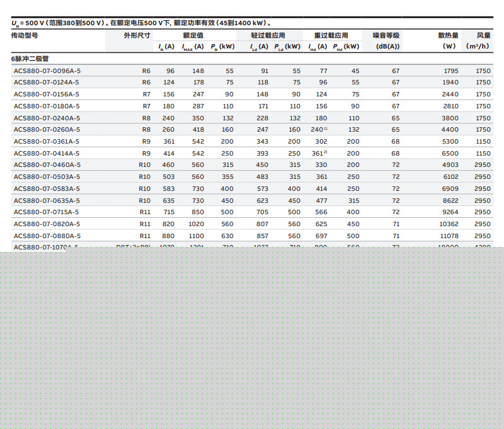Click heat dissipation value 5300
504x429 pixels.
[x=450, y=141]
